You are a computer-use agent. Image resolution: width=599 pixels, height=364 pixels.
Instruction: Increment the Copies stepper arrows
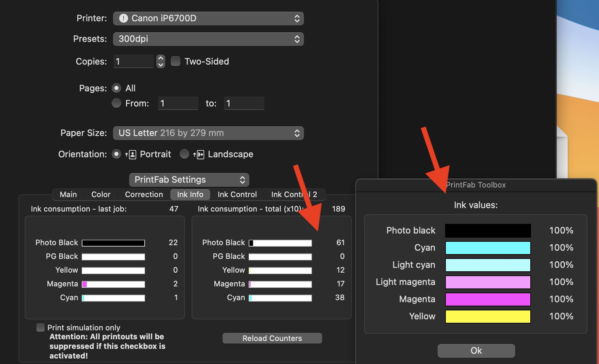(x=160, y=58)
